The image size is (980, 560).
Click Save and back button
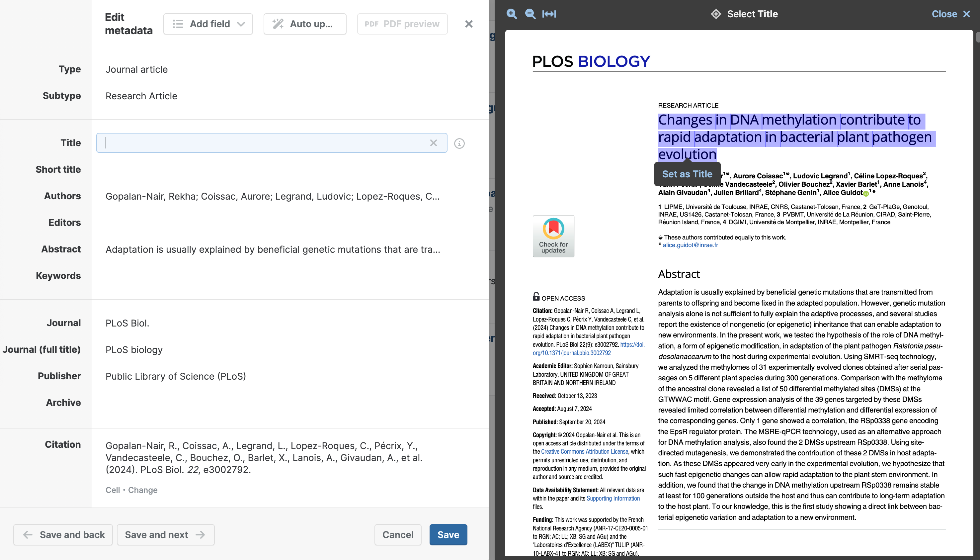tap(63, 535)
